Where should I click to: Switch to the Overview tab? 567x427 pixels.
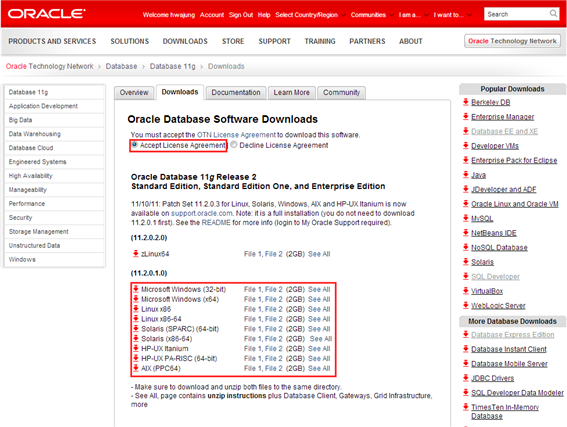[x=134, y=93]
